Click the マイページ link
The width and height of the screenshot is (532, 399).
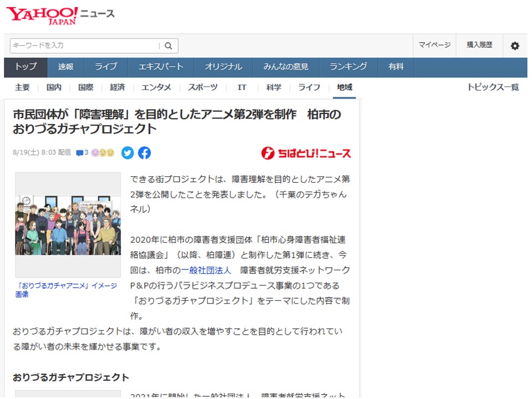(434, 45)
